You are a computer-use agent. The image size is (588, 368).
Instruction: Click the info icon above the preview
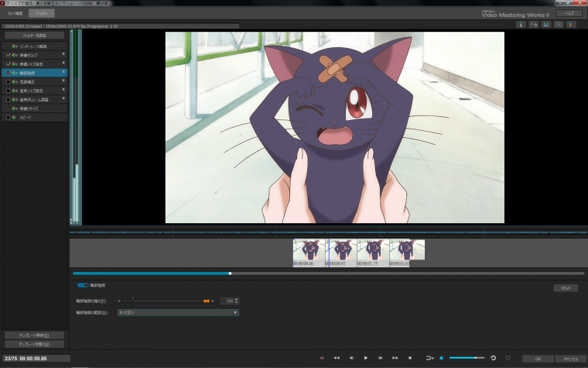click(521, 24)
